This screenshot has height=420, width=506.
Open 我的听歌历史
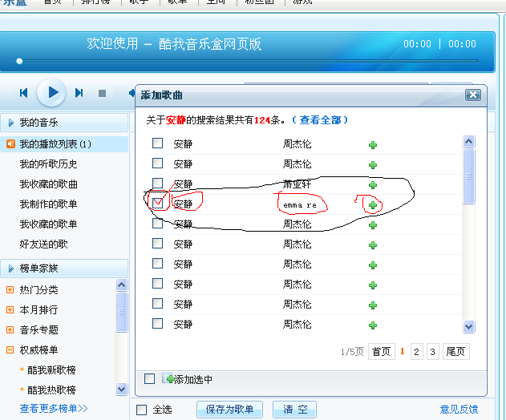tap(48, 164)
